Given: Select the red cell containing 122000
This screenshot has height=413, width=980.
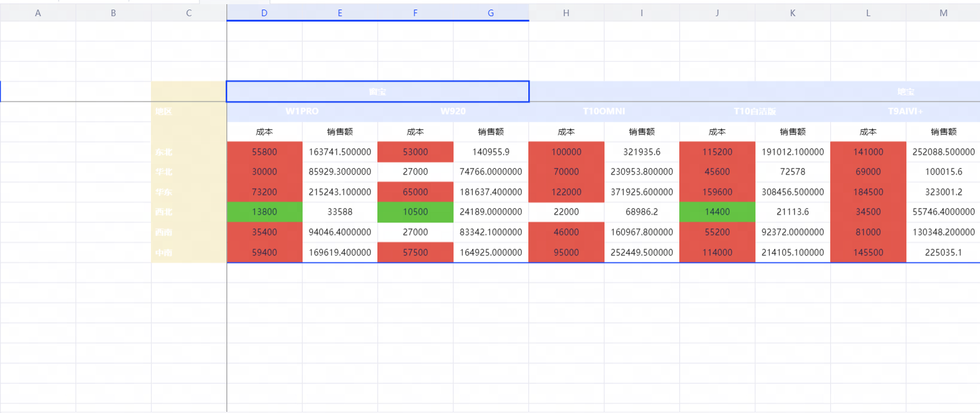Looking at the screenshot, I should point(566,192).
